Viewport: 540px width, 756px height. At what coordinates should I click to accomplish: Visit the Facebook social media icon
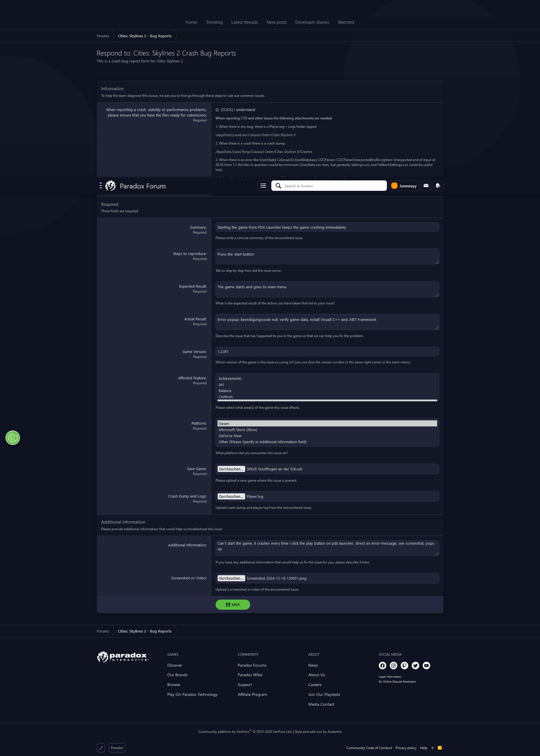coord(382,666)
